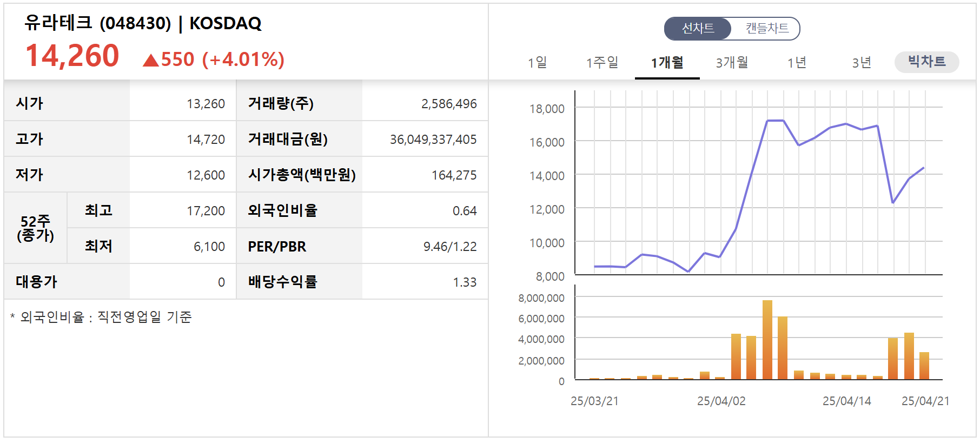Click the 25/04/14 x-axis date label
This screenshot has width=980, height=443.
[x=847, y=401]
